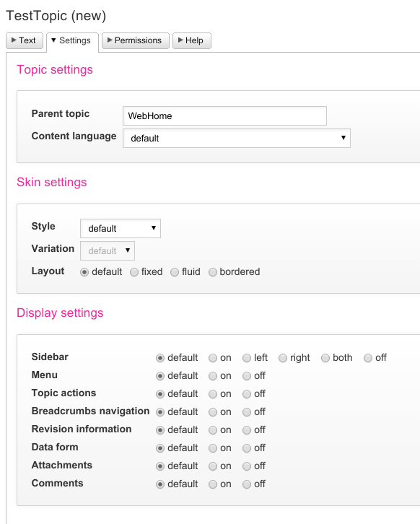Click the Settings tab
This screenshot has height=524, width=420.
(72, 41)
